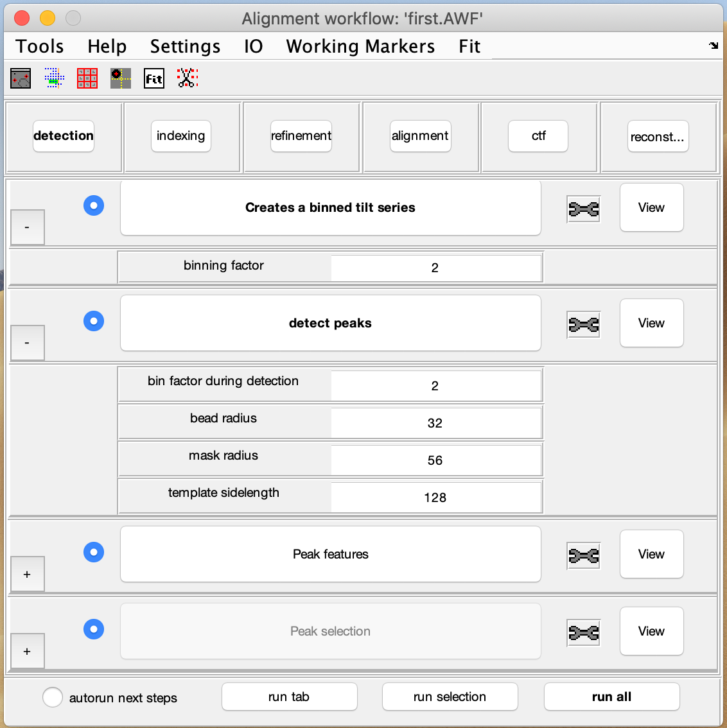
Task: Open the Working Markers menu
Action: click(x=360, y=46)
